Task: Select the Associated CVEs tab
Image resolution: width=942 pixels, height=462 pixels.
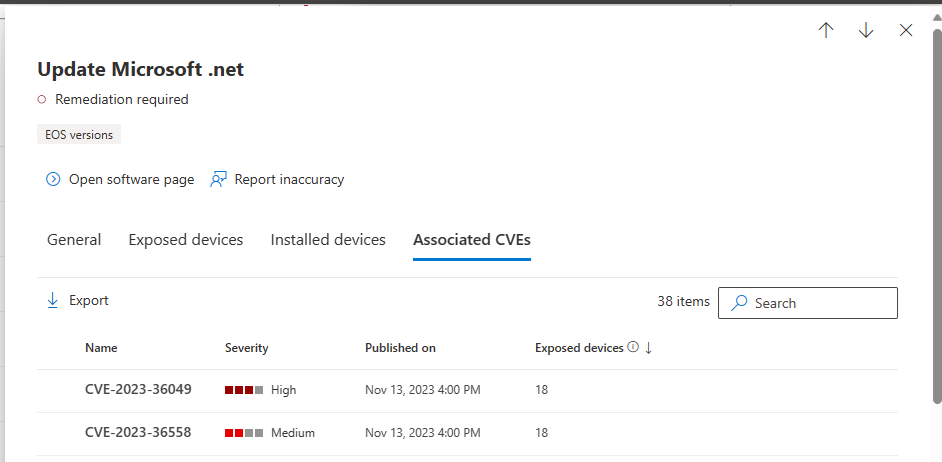Action: (472, 240)
